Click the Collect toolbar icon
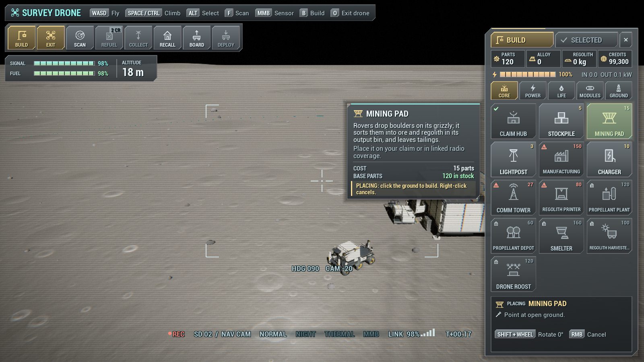The height and width of the screenshot is (362, 644). coord(138,38)
